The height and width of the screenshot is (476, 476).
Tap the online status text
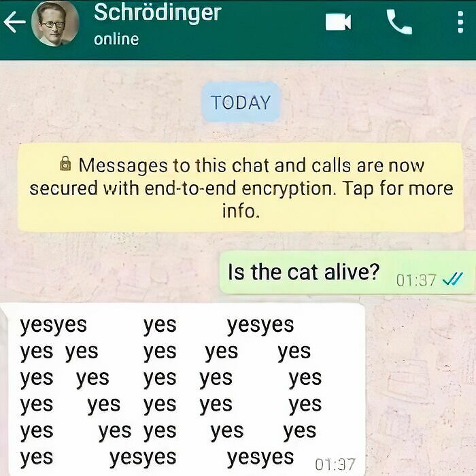click(x=116, y=39)
